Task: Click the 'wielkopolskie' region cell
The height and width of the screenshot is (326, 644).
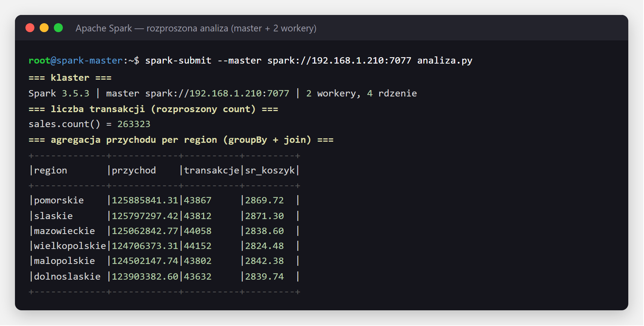Action: click(70, 246)
